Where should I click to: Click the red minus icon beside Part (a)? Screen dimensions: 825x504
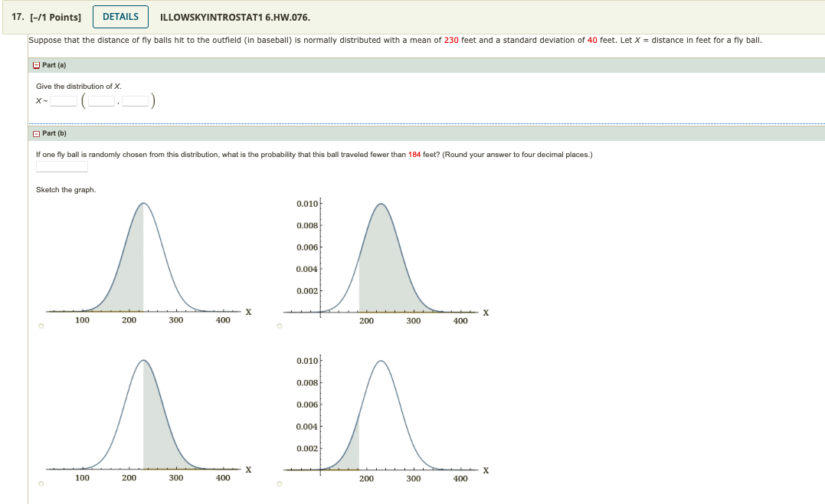[x=36, y=65]
